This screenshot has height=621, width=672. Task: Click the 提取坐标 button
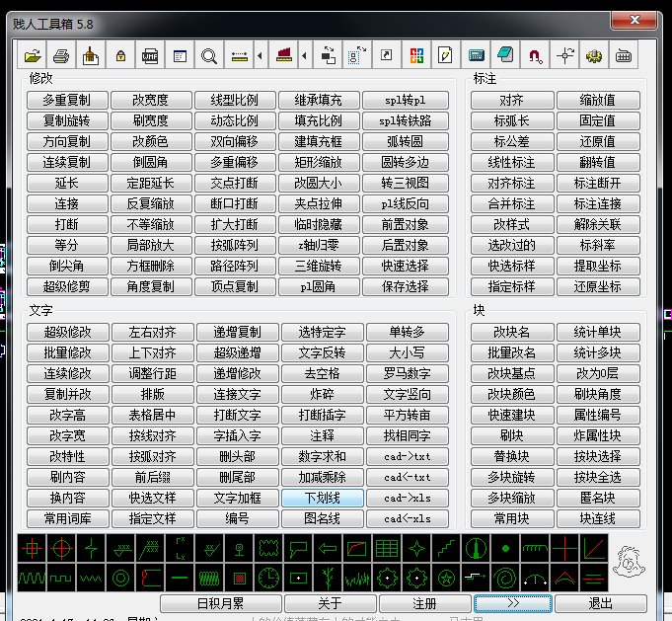[598, 266]
